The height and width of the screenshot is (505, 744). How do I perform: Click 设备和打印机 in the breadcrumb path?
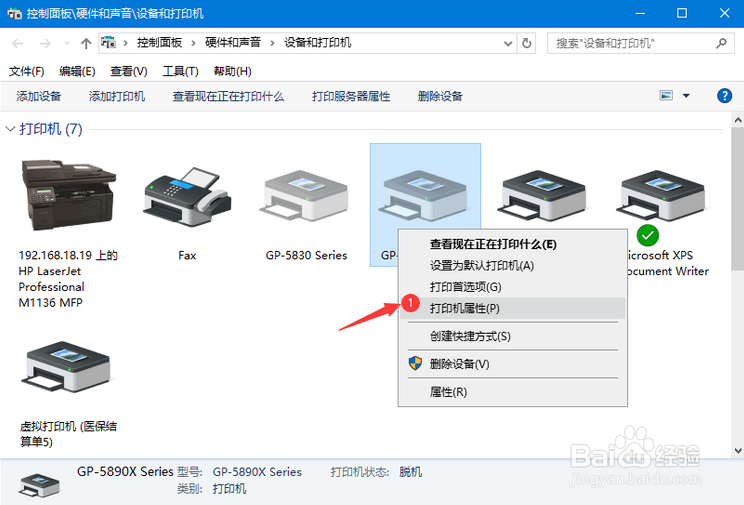pyautogui.click(x=317, y=43)
